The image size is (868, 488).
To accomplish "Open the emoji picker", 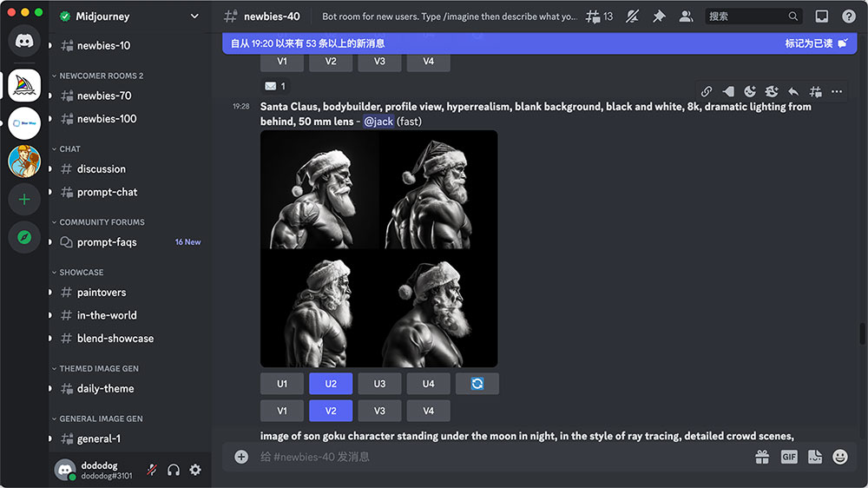I will point(839,457).
